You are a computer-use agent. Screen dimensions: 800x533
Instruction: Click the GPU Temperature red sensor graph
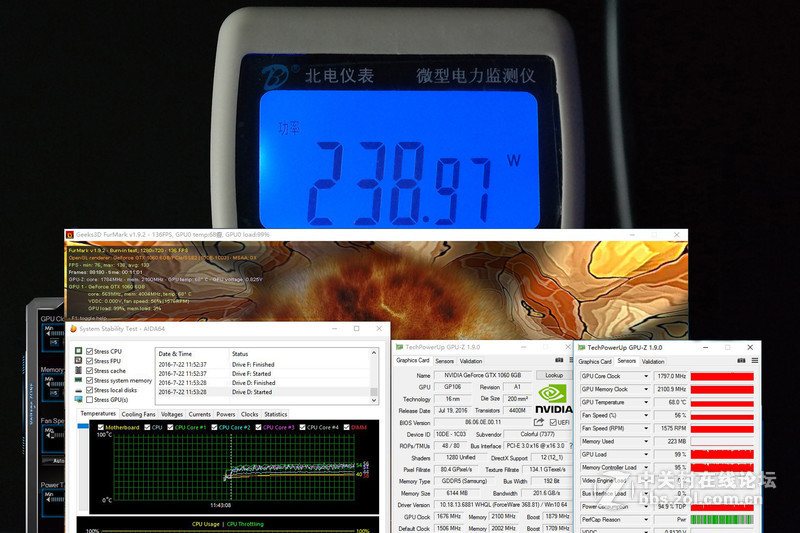(722, 402)
